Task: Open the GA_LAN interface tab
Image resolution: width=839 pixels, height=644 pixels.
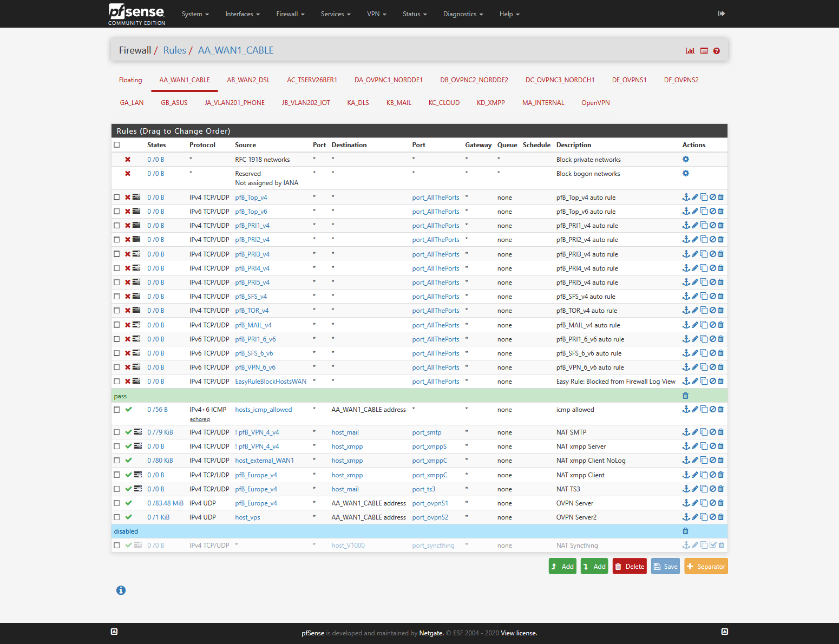Action: point(132,103)
